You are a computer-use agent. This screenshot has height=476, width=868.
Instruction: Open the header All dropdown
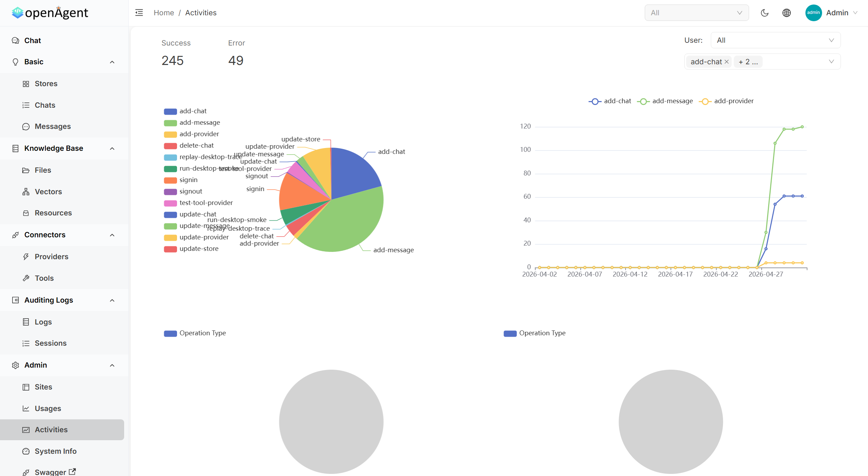coord(697,13)
